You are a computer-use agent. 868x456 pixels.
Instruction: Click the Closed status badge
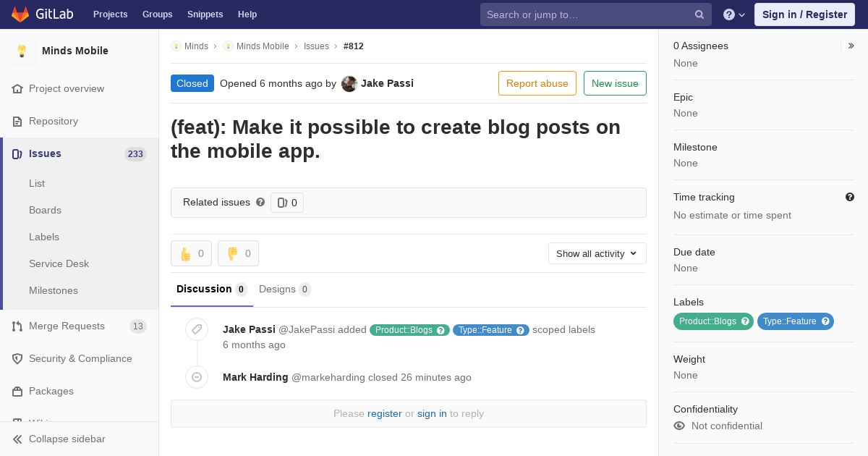click(192, 83)
